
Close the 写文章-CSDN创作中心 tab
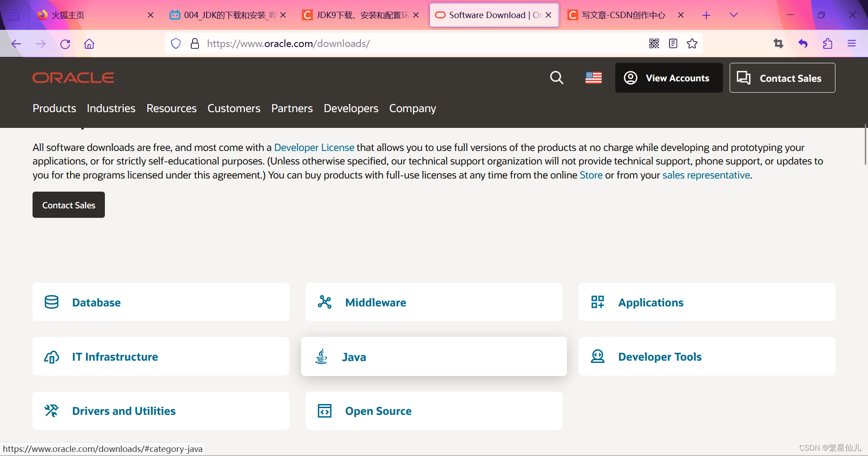(x=681, y=15)
